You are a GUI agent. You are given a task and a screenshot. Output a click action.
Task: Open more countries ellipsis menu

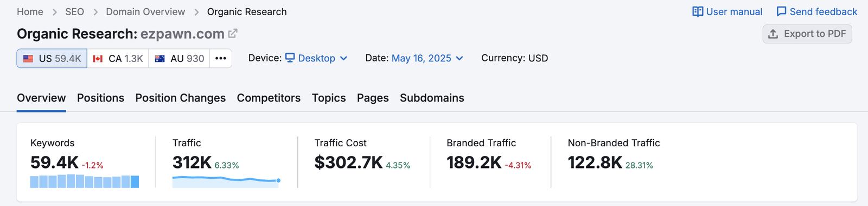[x=221, y=59]
